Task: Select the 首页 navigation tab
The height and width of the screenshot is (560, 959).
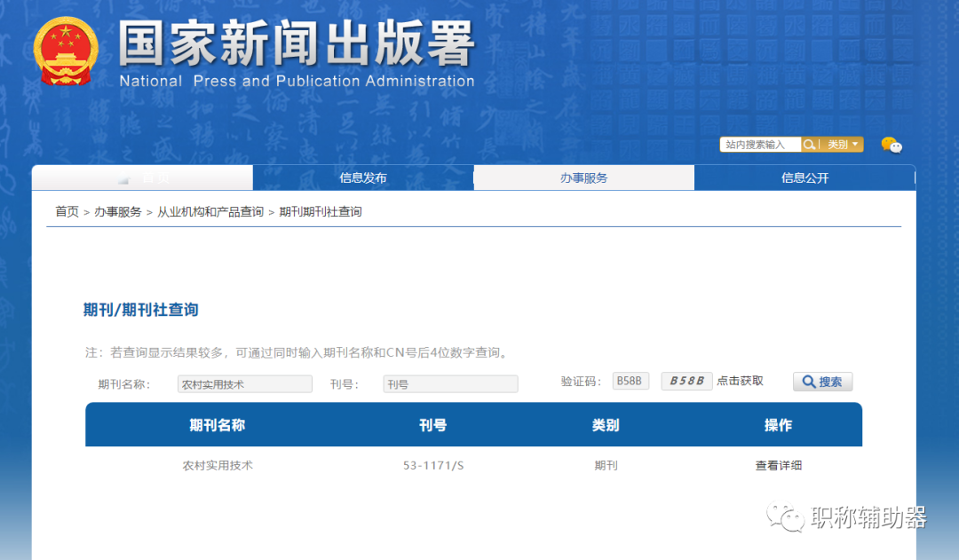Action: [x=142, y=177]
